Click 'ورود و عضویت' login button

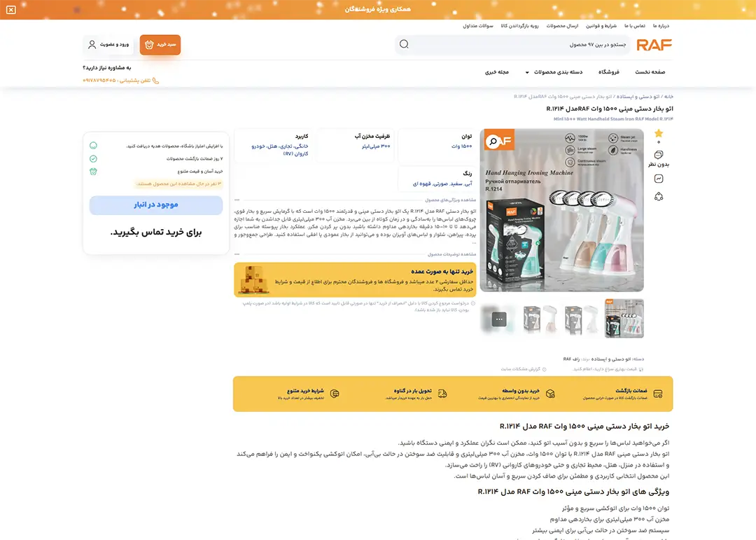pos(108,45)
